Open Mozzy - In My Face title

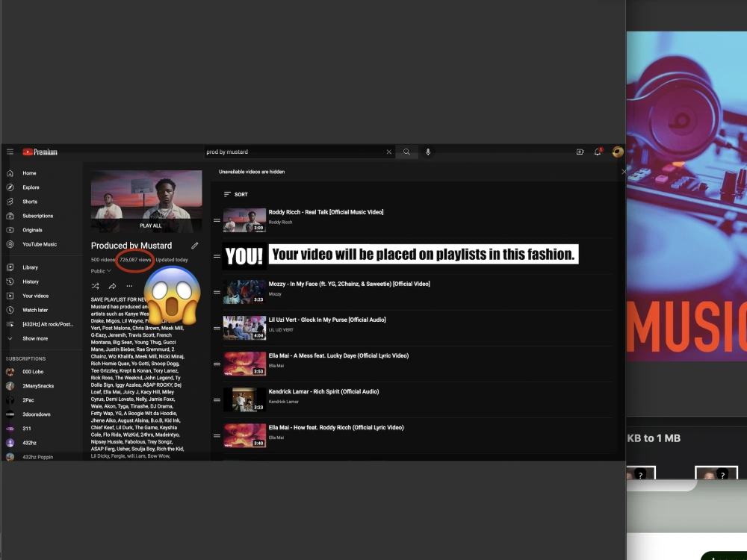click(x=349, y=284)
